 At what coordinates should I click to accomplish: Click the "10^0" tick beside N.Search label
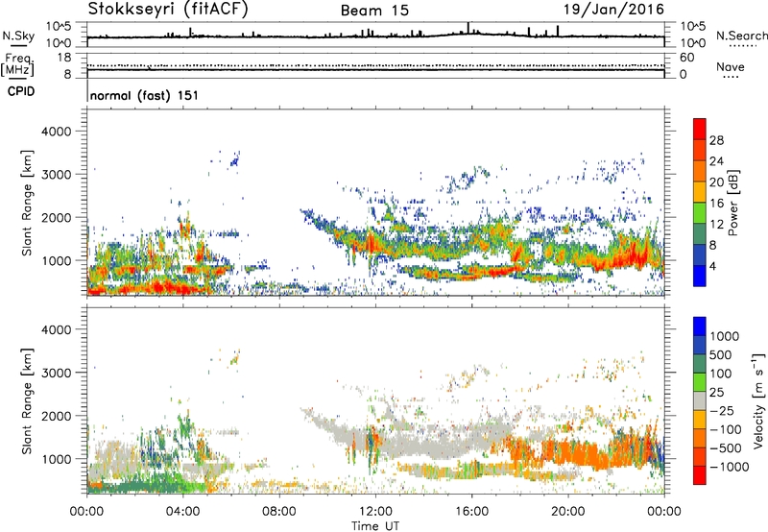692,43
